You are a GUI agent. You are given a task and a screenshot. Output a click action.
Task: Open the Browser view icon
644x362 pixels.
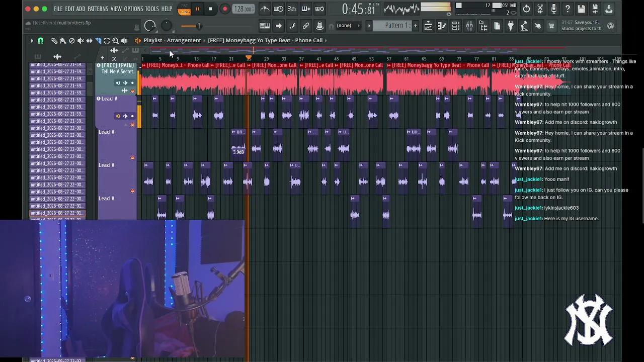483,26
